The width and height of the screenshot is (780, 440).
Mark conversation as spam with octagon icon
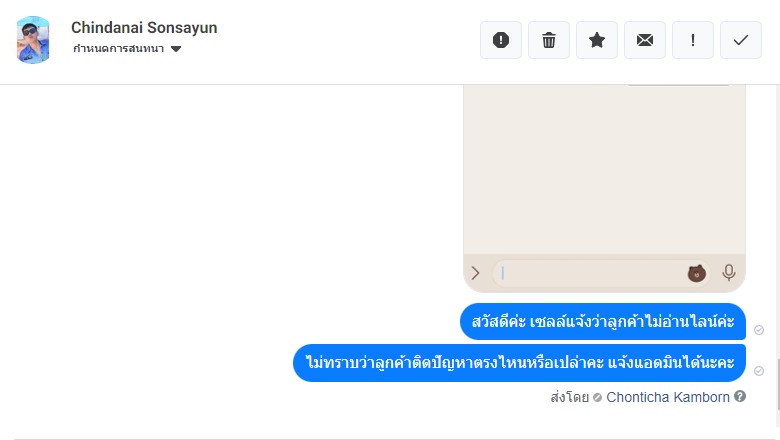(500, 40)
